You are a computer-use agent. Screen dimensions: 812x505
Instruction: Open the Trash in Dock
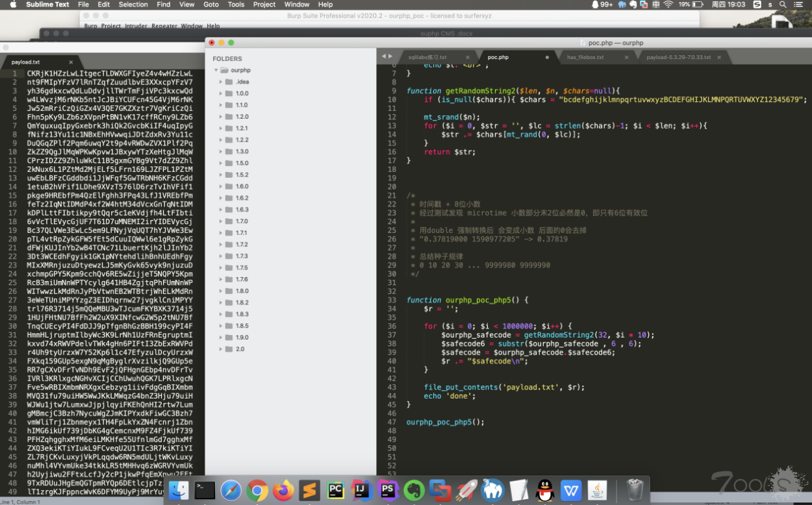tap(635, 490)
